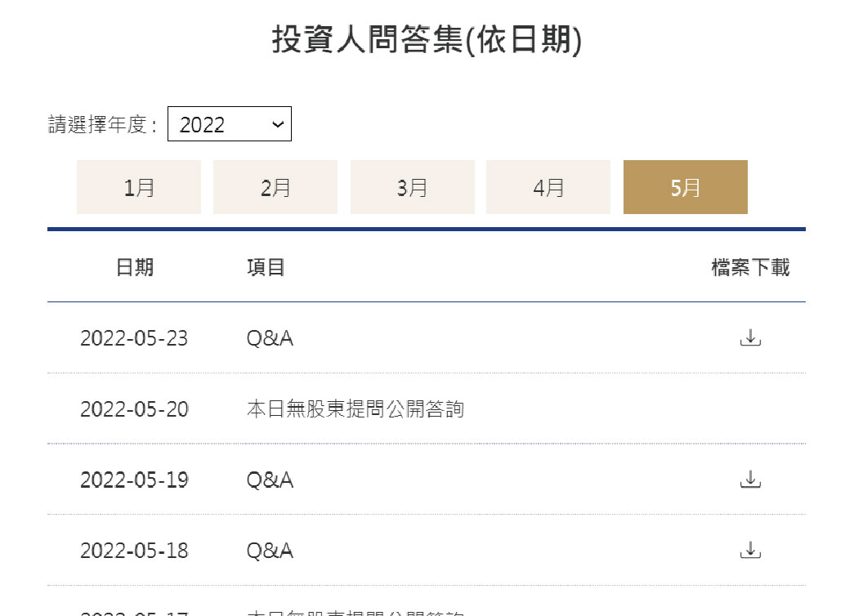Open the 3月 records tab
Screen dimensions: 854x616
[x=412, y=186]
